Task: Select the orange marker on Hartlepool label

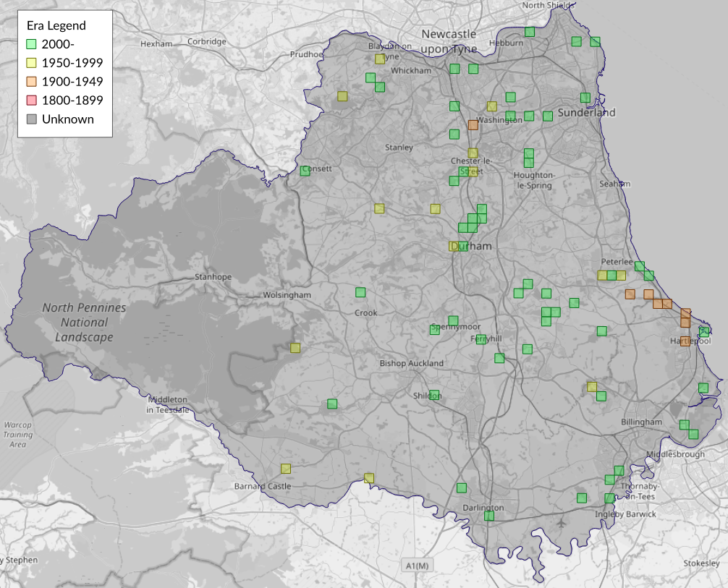Action: [x=685, y=341]
